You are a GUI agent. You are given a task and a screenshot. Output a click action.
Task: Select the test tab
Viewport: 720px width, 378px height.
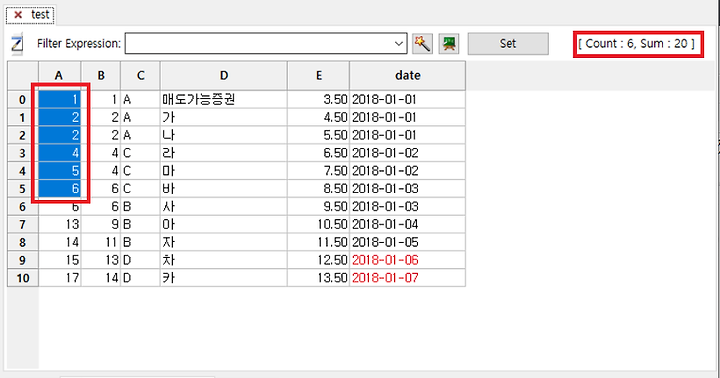[31, 15]
